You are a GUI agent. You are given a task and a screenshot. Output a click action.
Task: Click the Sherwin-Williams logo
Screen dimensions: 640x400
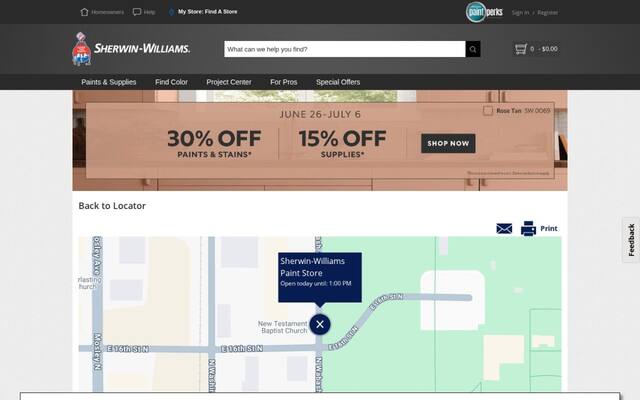click(131, 49)
